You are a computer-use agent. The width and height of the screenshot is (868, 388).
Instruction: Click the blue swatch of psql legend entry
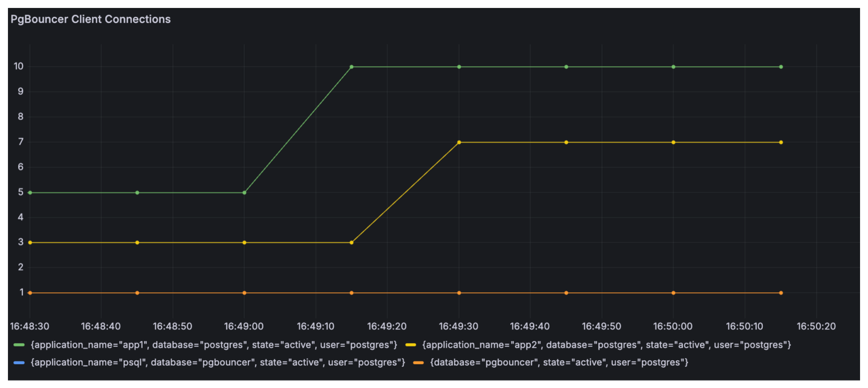pos(19,363)
